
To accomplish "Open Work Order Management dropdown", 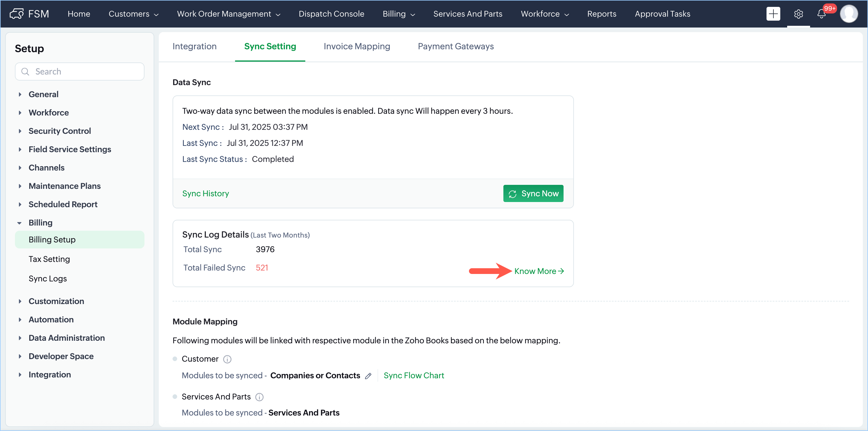I will click(x=228, y=14).
